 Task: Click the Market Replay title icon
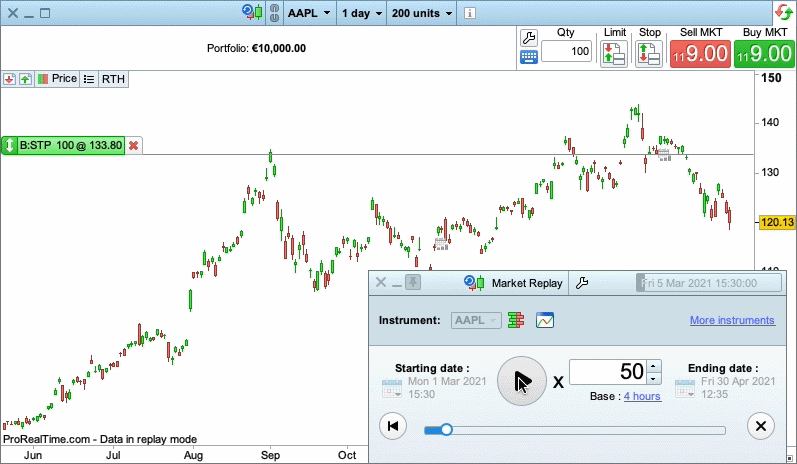474,283
